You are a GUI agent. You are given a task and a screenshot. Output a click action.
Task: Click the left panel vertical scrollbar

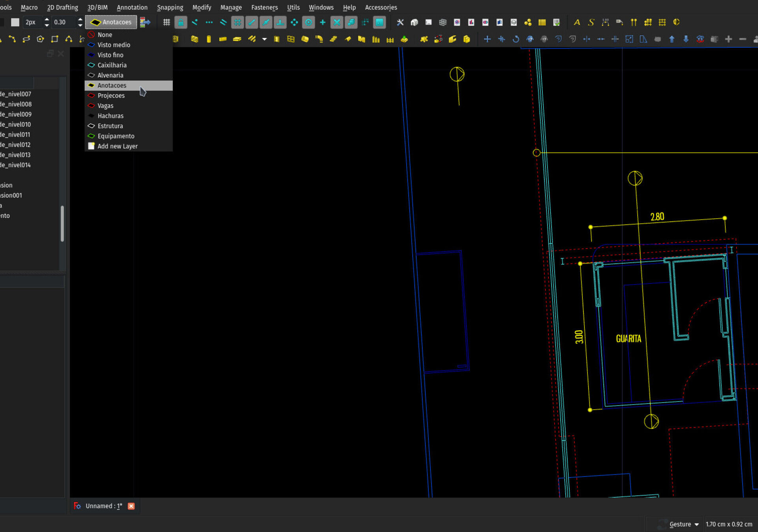(62, 223)
